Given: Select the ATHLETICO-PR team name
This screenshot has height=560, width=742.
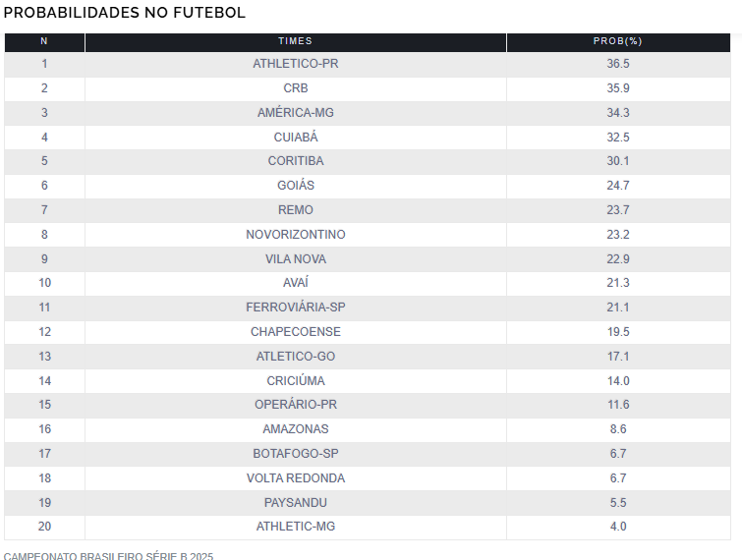Looking at the screenshot, I should [295, 64].
